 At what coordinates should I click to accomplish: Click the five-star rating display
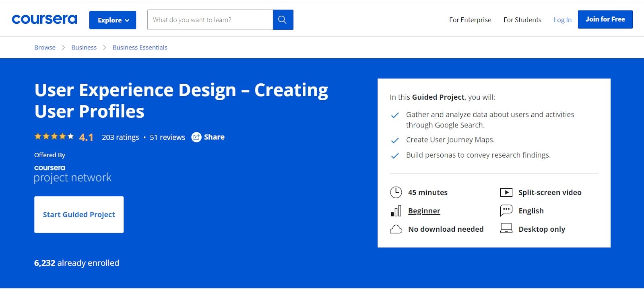tap(54, 137)
